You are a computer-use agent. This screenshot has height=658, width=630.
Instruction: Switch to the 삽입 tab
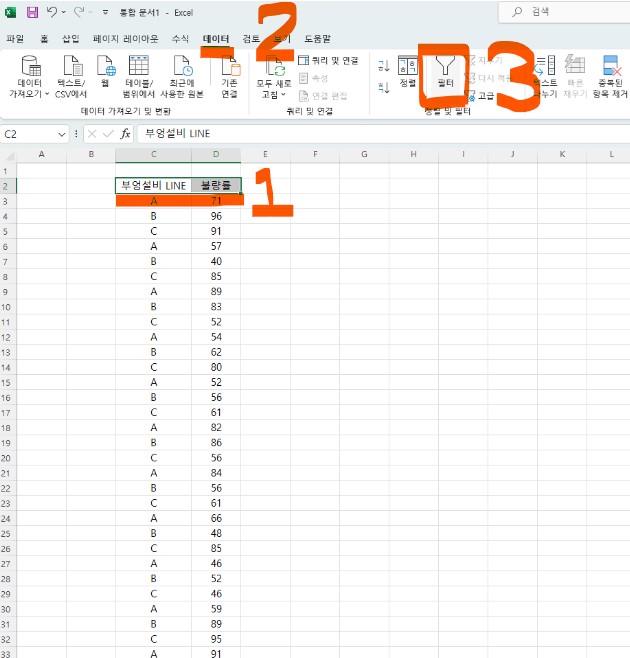(71, 39)
